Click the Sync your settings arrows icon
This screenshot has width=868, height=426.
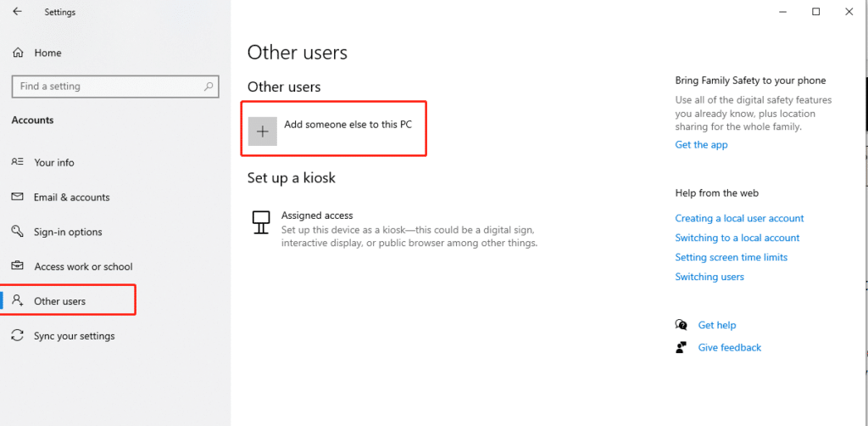(17, 335)
